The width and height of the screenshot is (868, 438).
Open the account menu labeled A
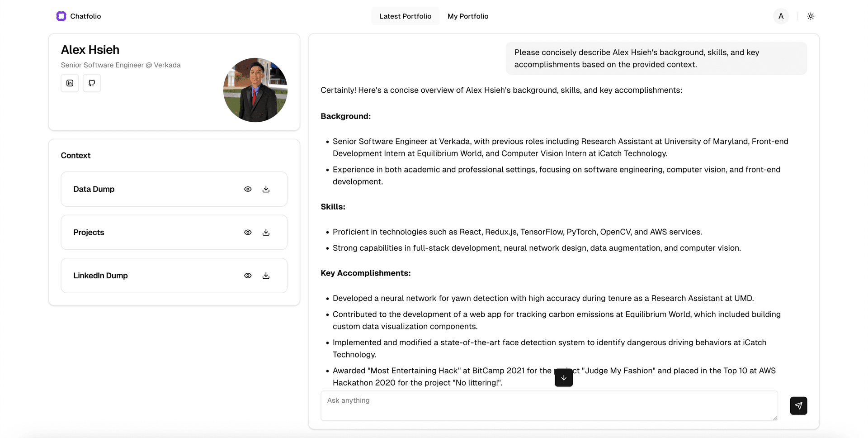click(781, 16)
